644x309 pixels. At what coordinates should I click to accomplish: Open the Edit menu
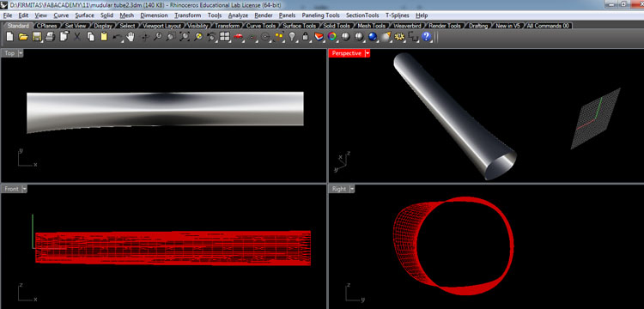[x=23, y=15]
